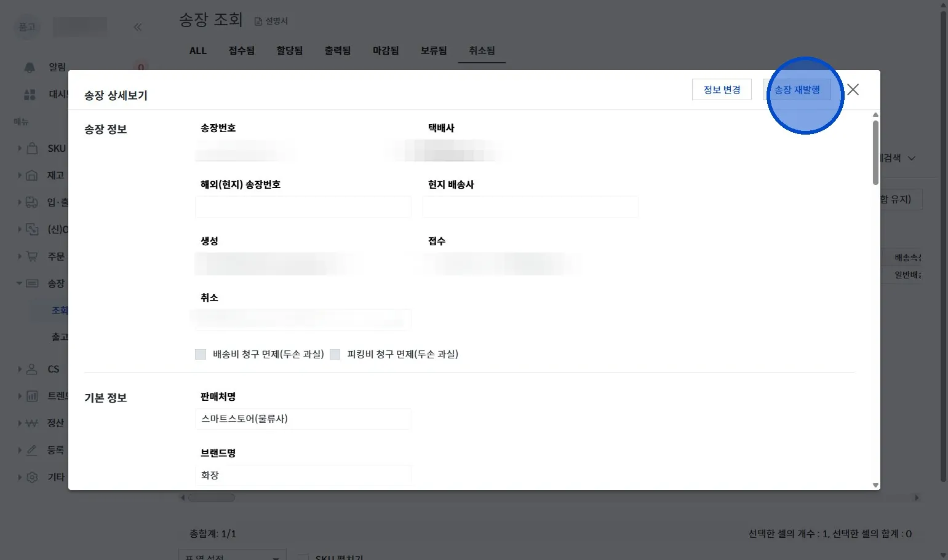The height and width of the screenshot is (560, 948).
Task: Close the 송장 상세보기 dialog
Action: (853, 90)
